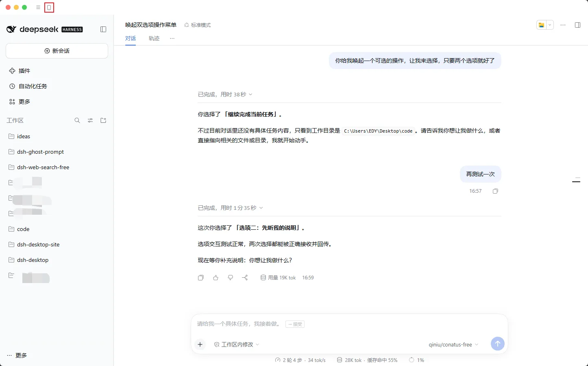The height and width of the screenshot is (366, 588).
Task: Expand the chevron beside the folder icon
Action: click(550, 25)
